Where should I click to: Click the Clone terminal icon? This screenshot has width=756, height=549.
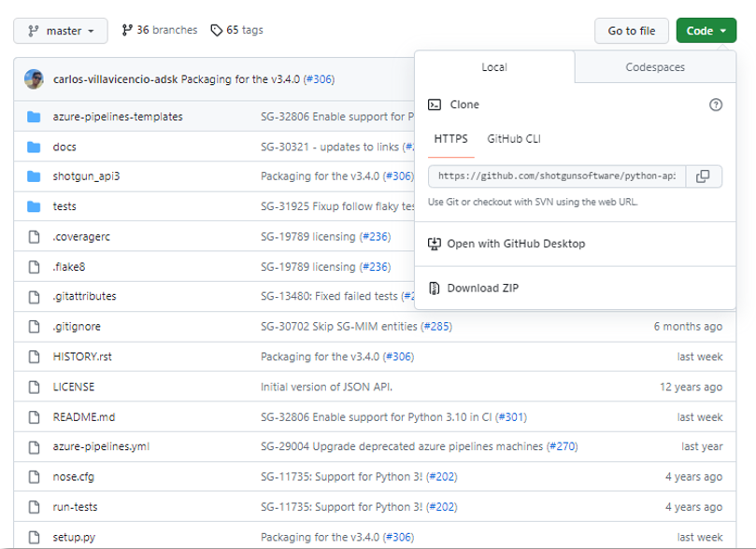(435, 105)
